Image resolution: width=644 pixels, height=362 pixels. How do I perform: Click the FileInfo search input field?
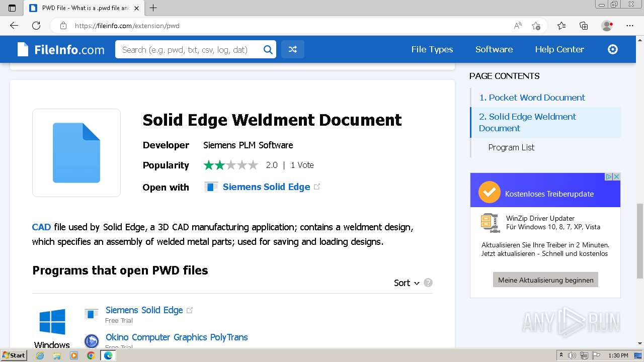(189, 49)
